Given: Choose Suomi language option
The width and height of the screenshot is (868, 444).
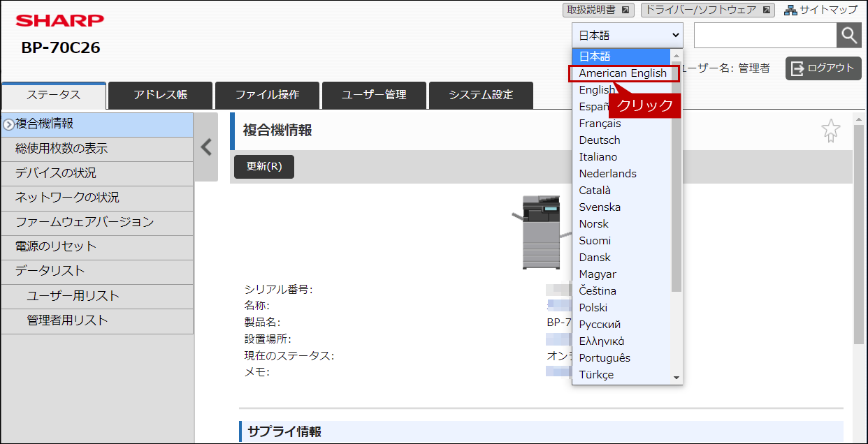Looking at the screenshot, I should (622, 241).
